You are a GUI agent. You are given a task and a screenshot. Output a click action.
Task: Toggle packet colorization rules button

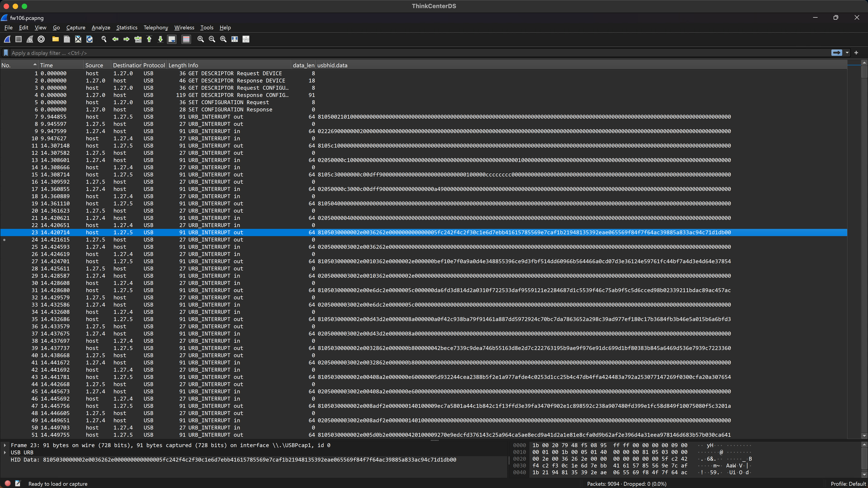click(x=186, y=39)
